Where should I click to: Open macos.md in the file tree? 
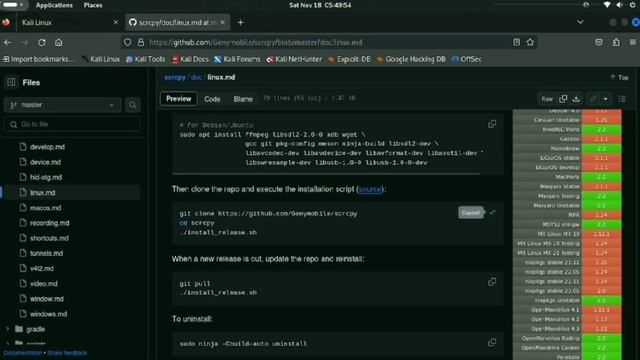[x=45, y=208]
